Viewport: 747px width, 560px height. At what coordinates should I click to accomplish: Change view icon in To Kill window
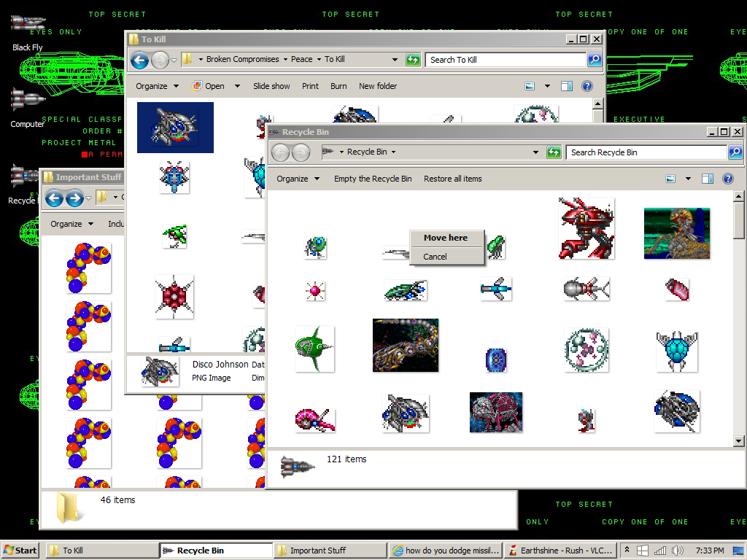(530, 86)
